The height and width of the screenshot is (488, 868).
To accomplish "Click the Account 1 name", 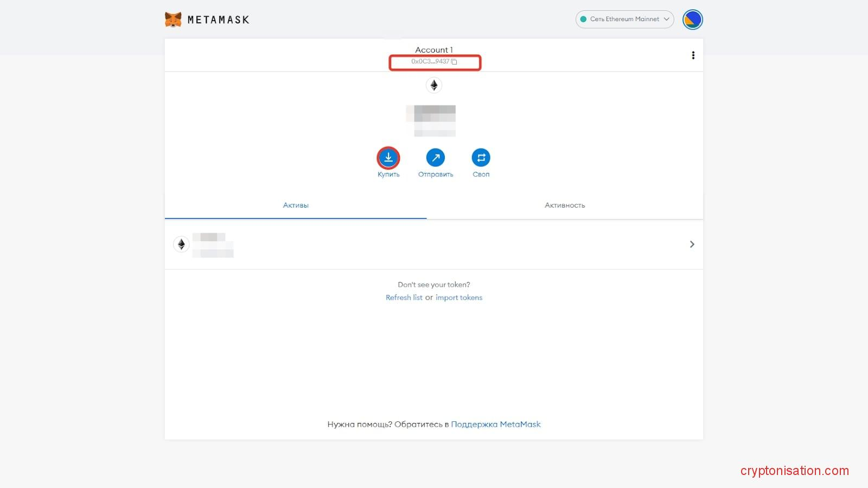I will (x=433, y=50).
